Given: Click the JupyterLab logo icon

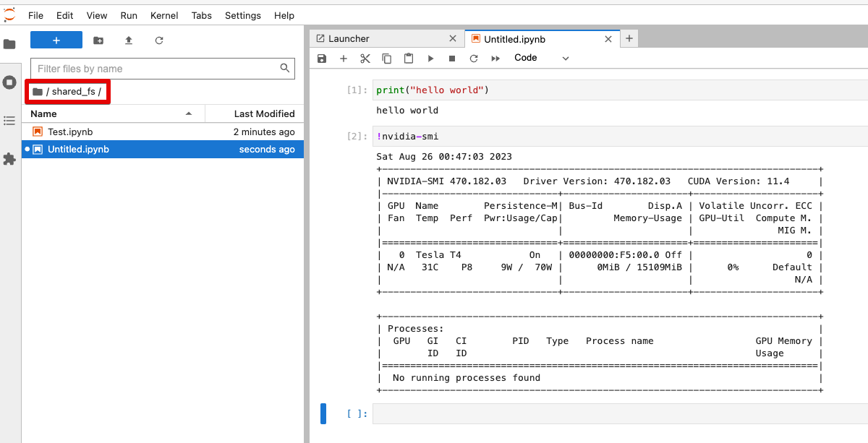Looking at the screenshot, I should tap(9, 15).
